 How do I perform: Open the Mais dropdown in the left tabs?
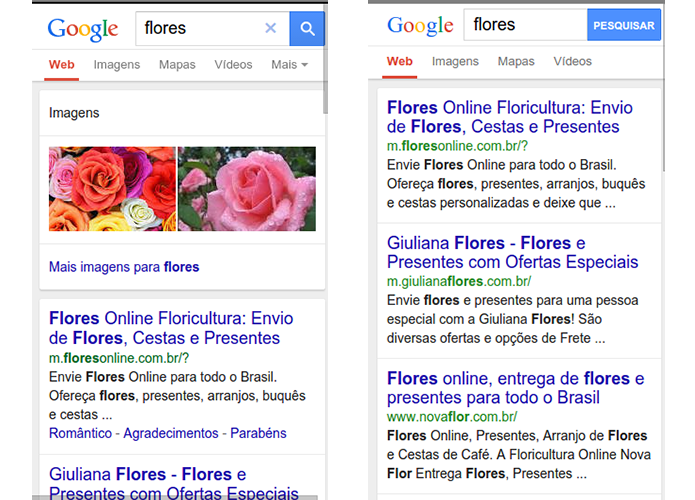pos(289,65)
